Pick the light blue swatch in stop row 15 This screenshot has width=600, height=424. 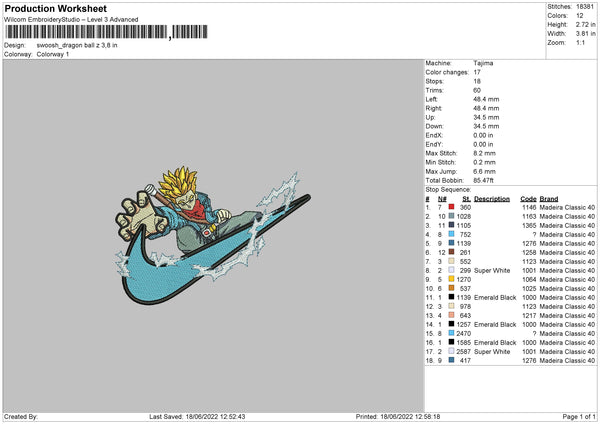(x=452, y=333)
